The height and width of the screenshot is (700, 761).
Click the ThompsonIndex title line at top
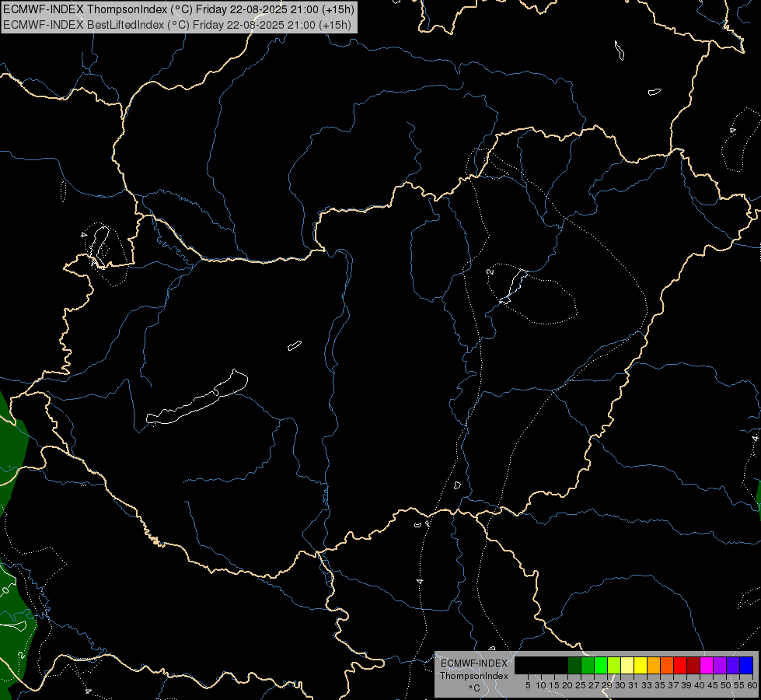tap(179, 9)
